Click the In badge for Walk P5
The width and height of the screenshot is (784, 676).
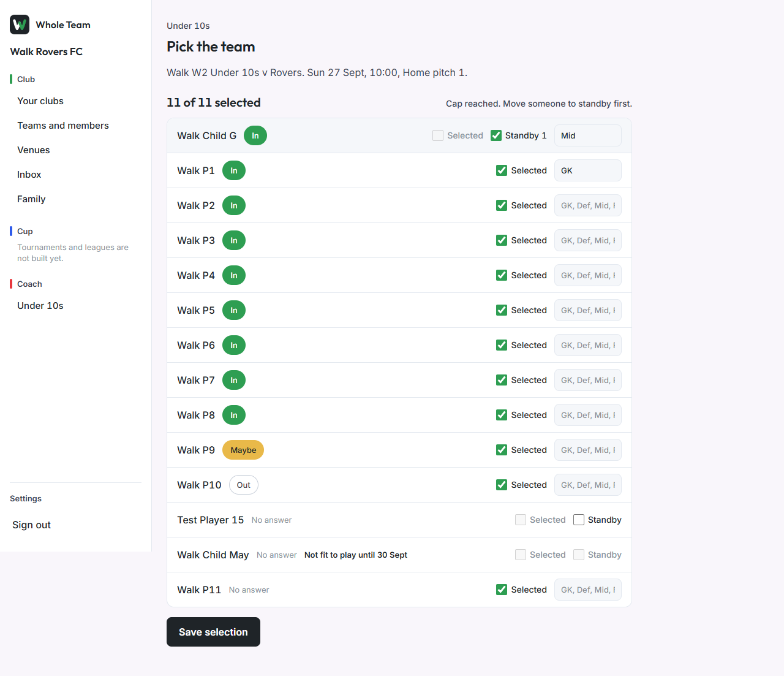tap(234, 310)
